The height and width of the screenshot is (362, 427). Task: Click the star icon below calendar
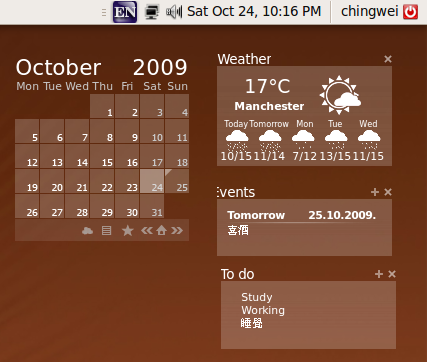tap(128, 230)
